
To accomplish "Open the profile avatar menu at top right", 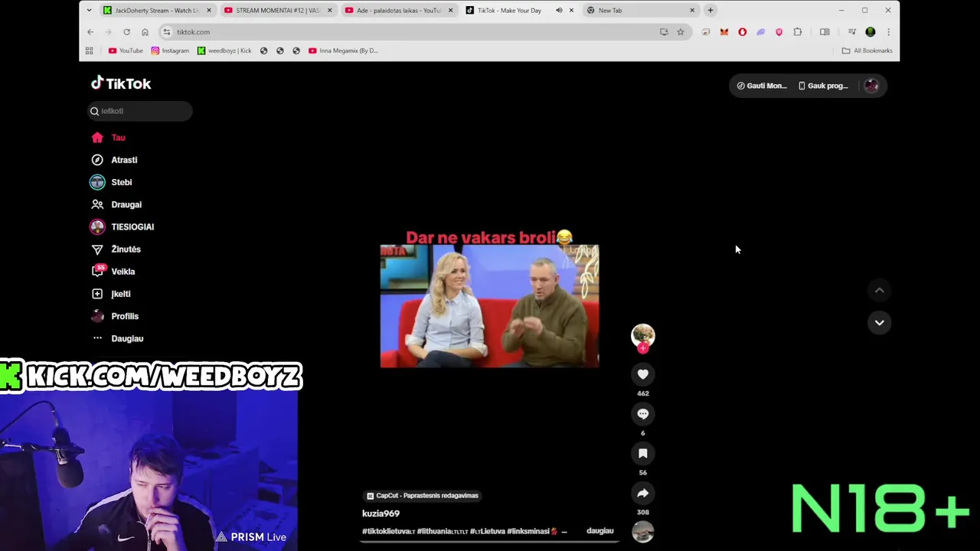I will 871,86.
